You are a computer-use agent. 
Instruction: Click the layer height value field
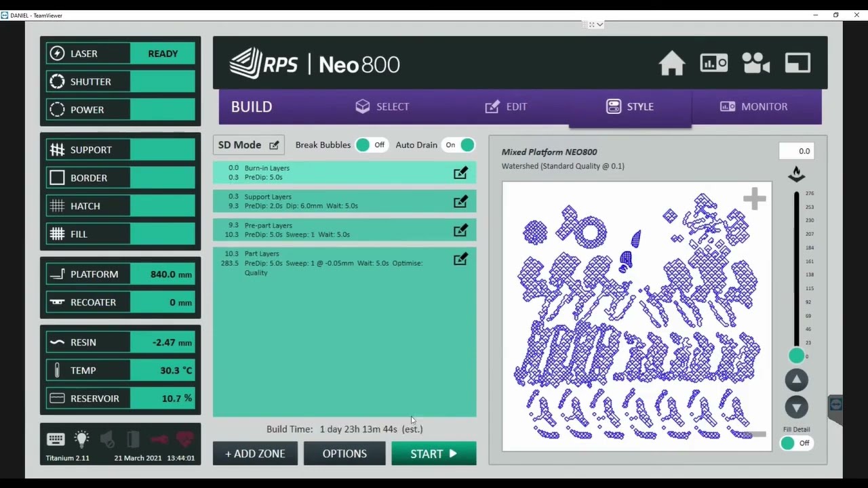796,151
